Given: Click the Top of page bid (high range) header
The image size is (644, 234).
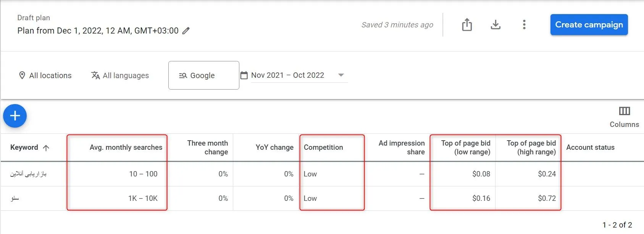Looking at the screenshot, I should pos(531,147).
